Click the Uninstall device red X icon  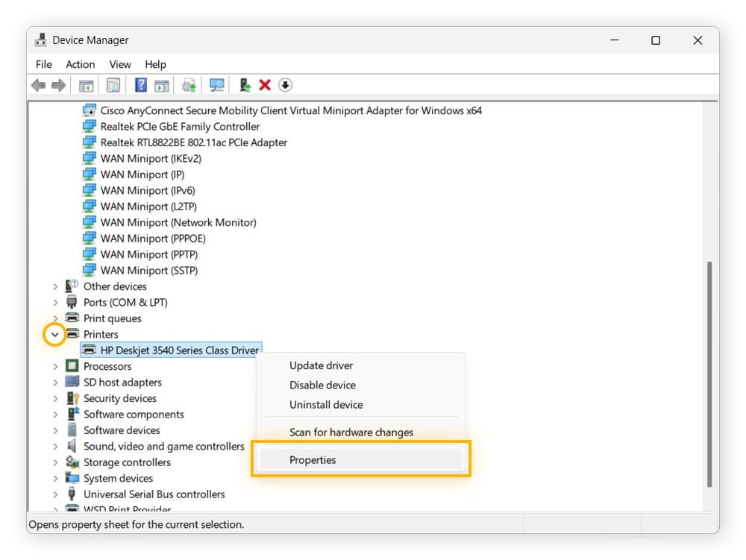[265, 84]
